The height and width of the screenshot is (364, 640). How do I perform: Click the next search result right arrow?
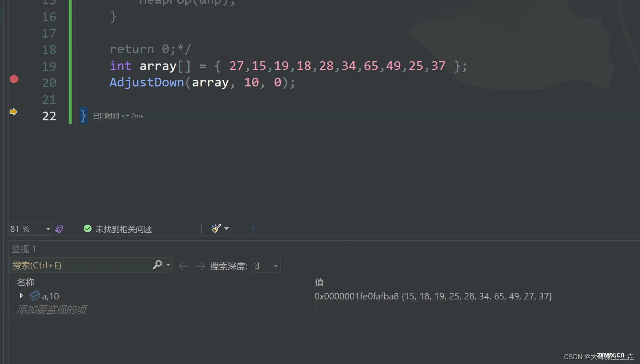(200, 266)
